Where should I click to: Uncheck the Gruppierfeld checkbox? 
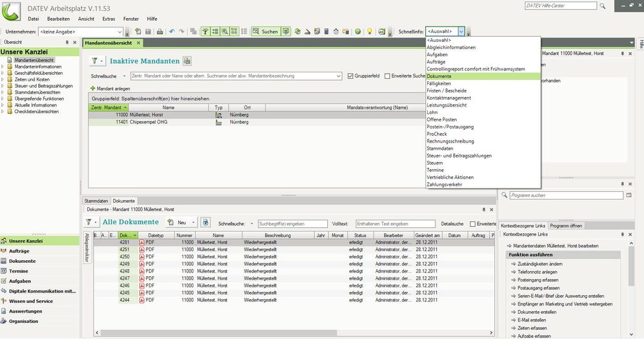350,76
